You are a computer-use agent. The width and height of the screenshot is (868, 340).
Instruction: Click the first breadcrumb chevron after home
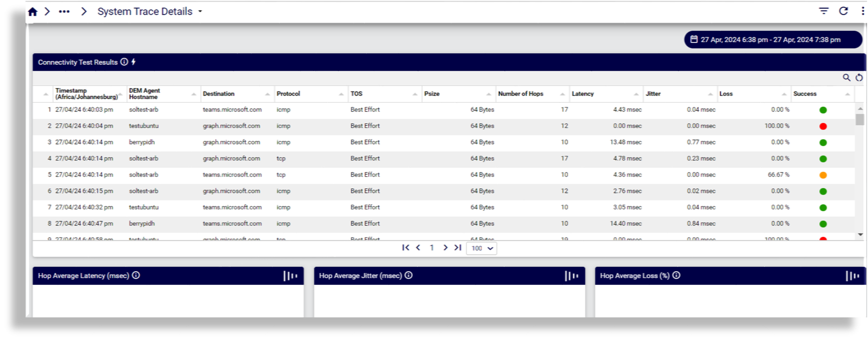coord(47,11)
